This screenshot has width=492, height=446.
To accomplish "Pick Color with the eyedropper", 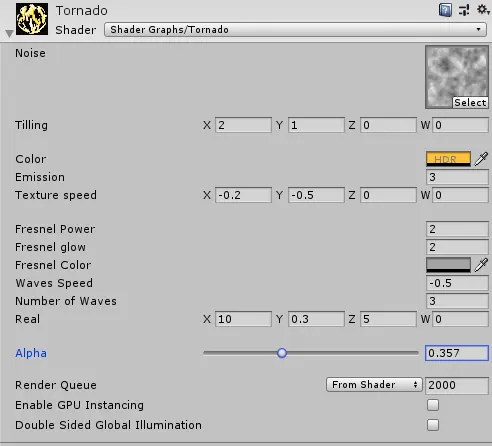I will tap(481, 159).
